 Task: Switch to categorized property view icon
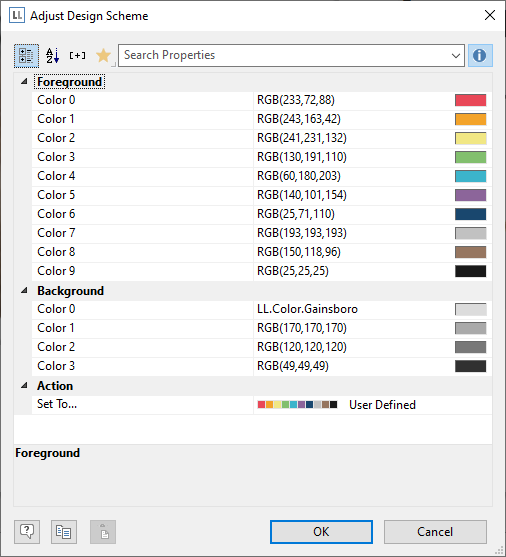point(26,56)
